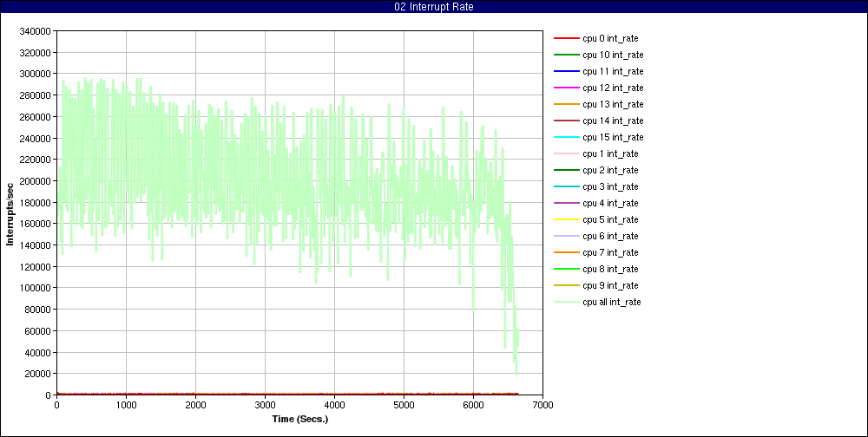Click the 200000 y-axis tick label

click(35, 181)
